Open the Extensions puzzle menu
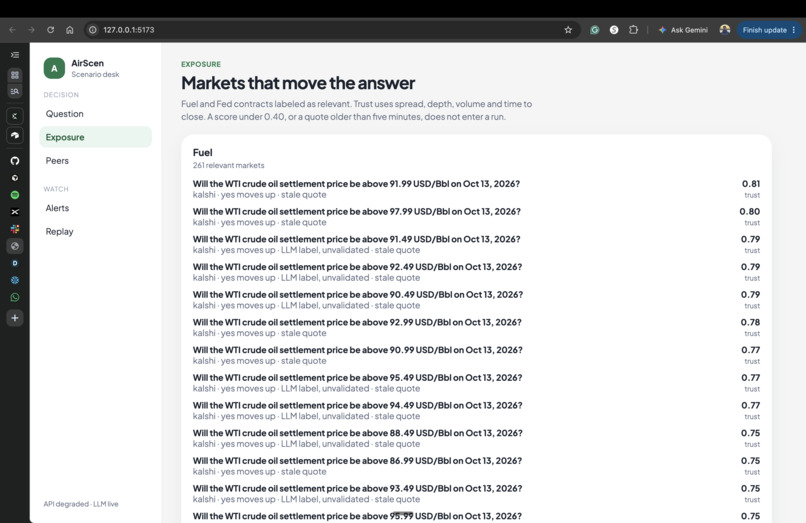Screen dimensions: 806x523 click(x=633, y=30)
